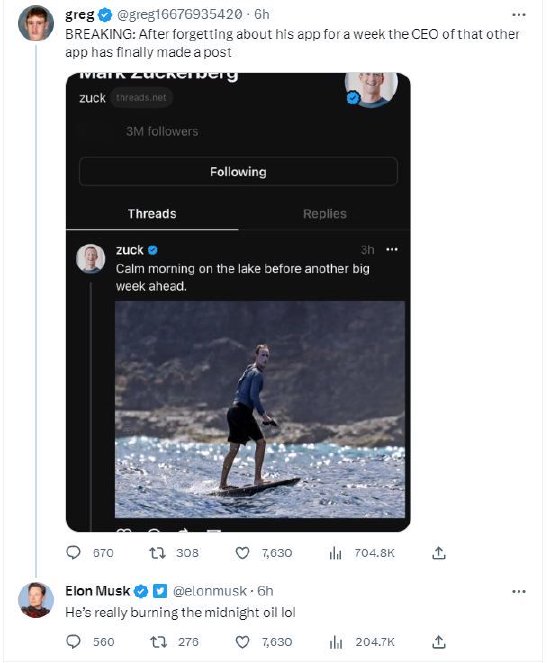Open @elonmusk profile handle link
The image size is (550, 663).
[x=210, y=591]
